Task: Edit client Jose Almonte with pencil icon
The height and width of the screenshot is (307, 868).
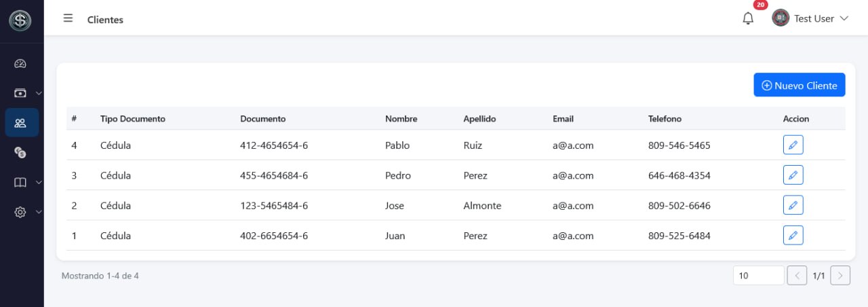Action: (793, 205)
